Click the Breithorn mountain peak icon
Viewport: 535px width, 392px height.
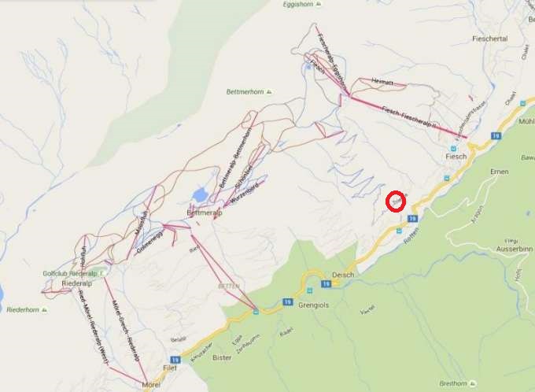point(472,383)
